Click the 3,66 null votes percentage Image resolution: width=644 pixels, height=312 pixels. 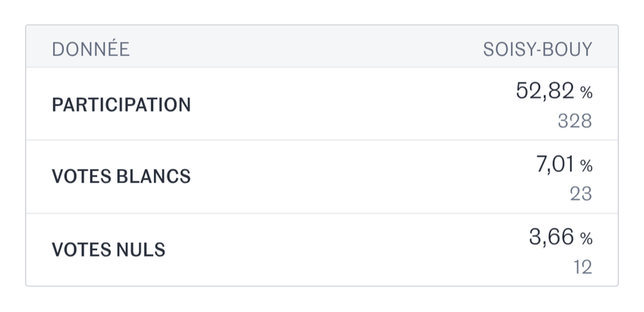click(x=552, y=237)
